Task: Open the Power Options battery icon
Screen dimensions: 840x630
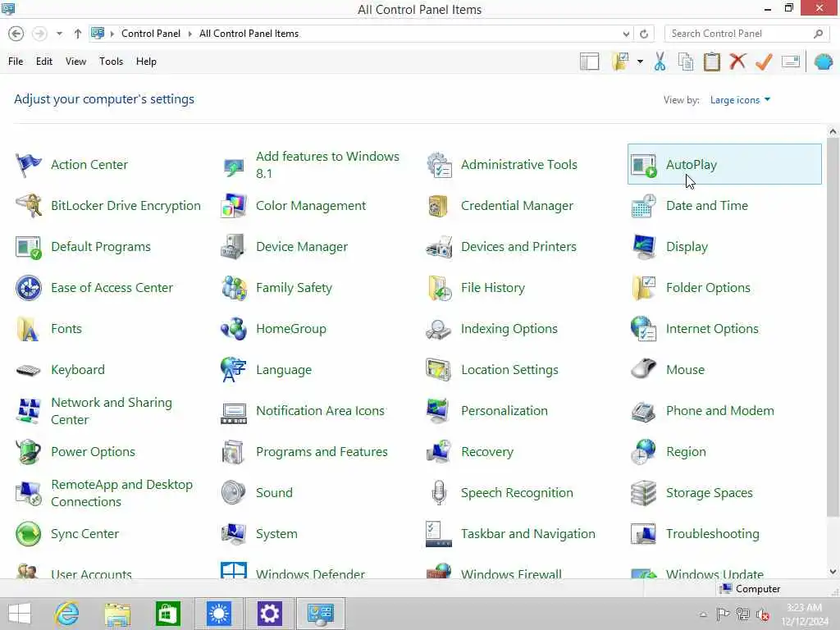Action: (28, 452)
